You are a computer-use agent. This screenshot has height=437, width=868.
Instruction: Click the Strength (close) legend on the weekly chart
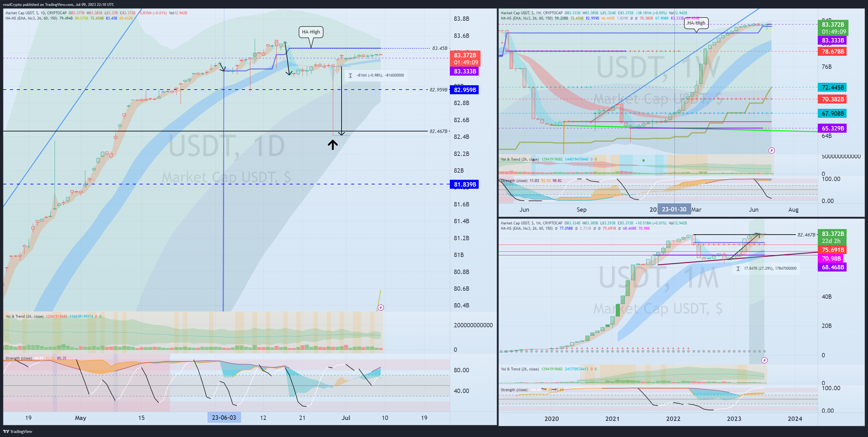(x=514, y=181)
